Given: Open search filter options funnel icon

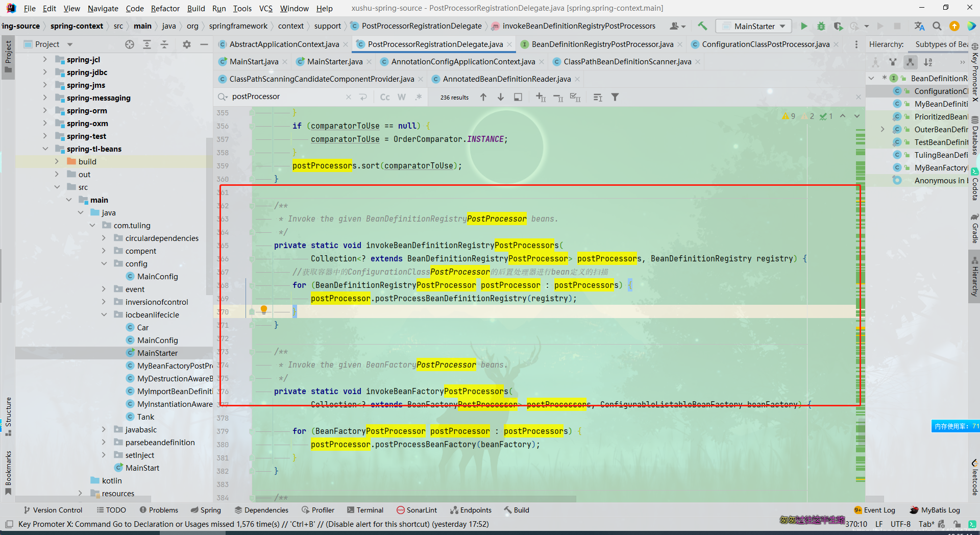Looking at the screenshot, I should tap(615, 97).
